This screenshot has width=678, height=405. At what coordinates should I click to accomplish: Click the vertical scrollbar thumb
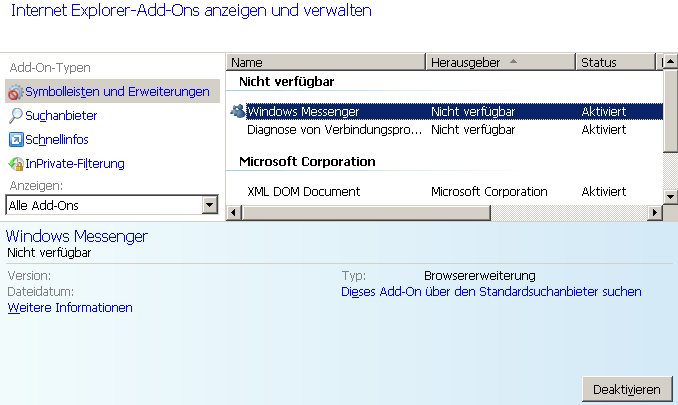[x=670, y=111]
